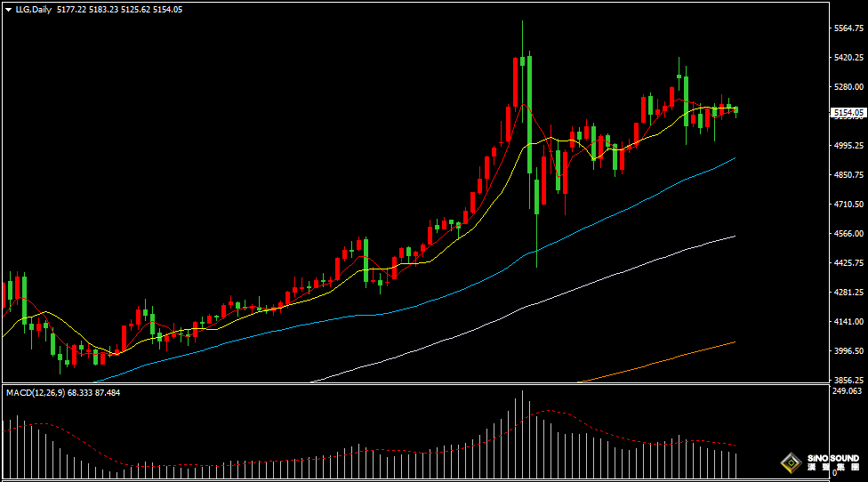Viewport: 868px width, 482px height.
Task: Click the current price tag 5154.05
Action: click(848, 113)
